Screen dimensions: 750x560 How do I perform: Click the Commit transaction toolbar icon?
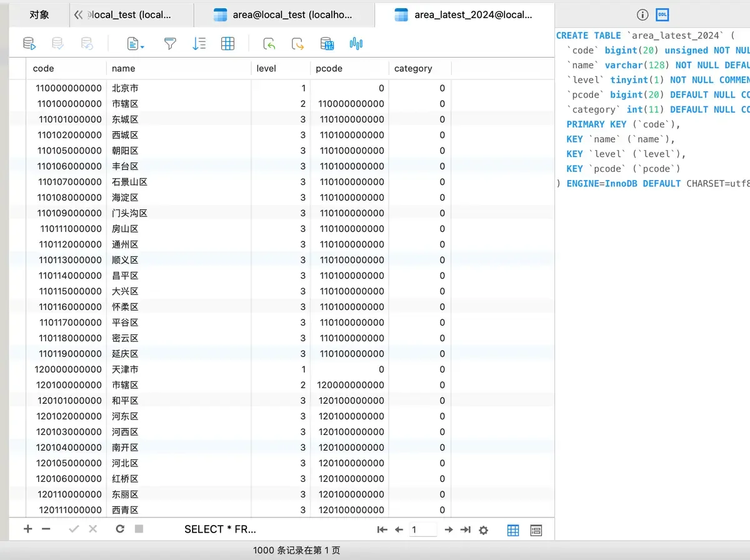57,43
